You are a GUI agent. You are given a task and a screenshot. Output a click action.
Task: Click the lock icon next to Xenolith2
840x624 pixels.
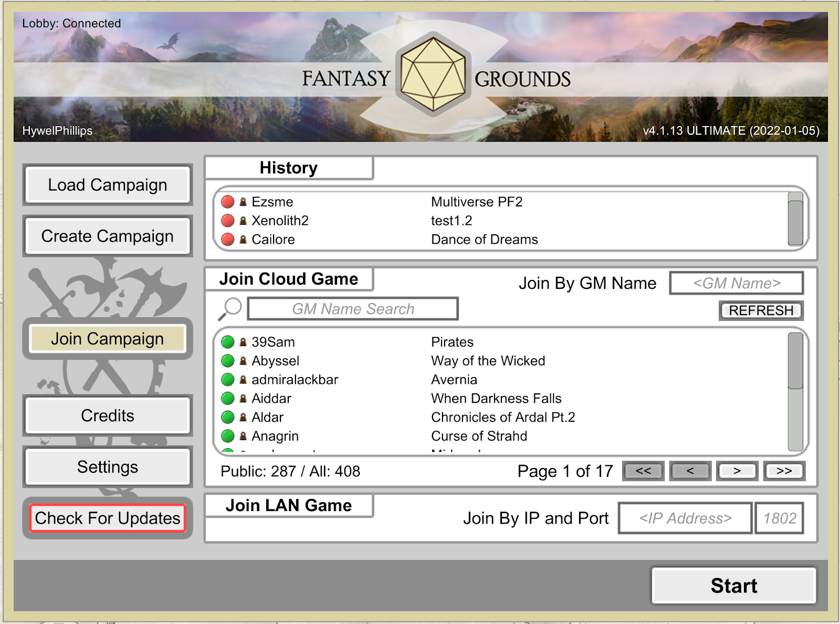(243, 221)
